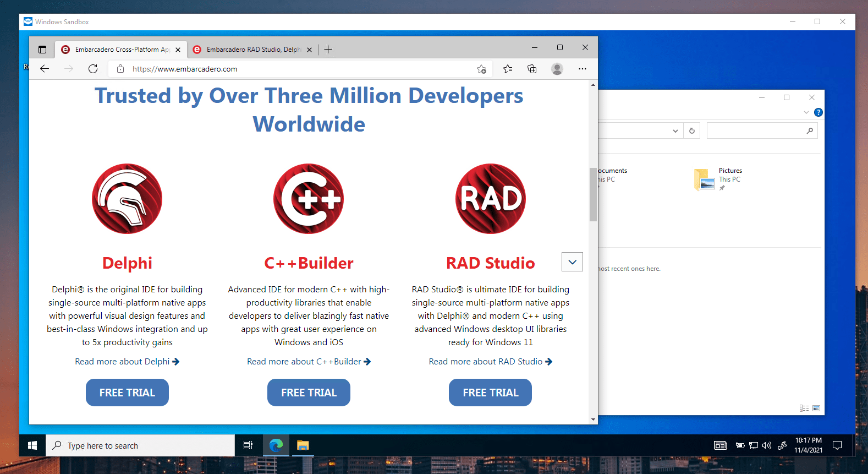Viewport: 868px width, 474px height.
Task: Follow Read more about RAD Studio link
Action: click(x=491, y=362)
